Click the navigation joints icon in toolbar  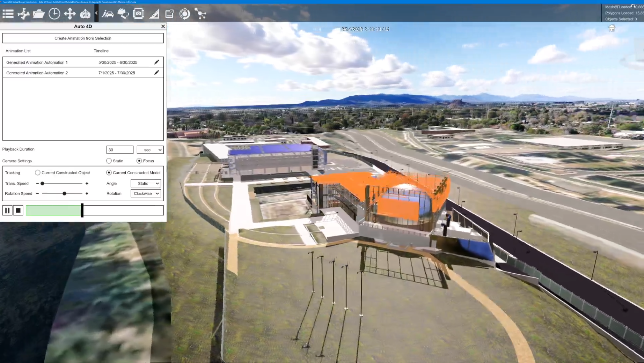click(x=23, y=14)
